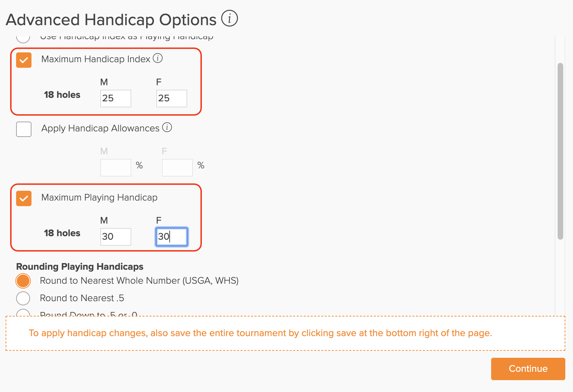Enable the Apply Handicap Allowances checkbox
The width and height of the screenshot is (573, 392).
[24, 129]
